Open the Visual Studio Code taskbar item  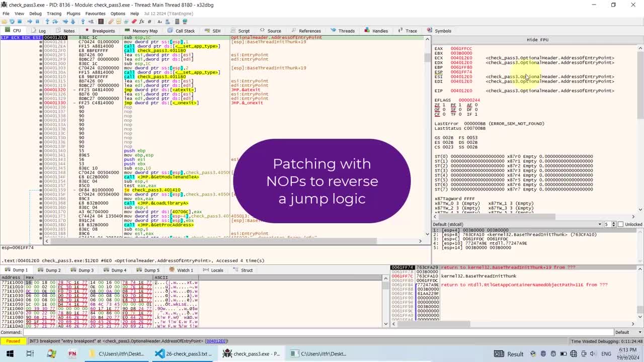[184, 354]
